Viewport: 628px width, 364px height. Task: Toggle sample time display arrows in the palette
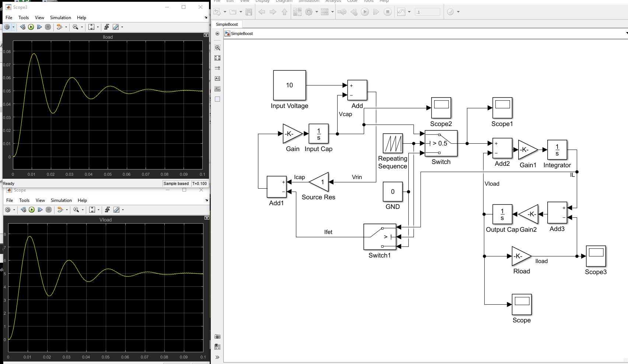(217, 68)
